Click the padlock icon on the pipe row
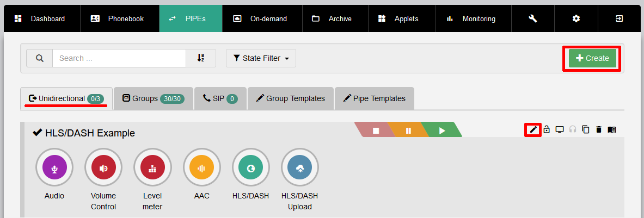 coord(546,129)
